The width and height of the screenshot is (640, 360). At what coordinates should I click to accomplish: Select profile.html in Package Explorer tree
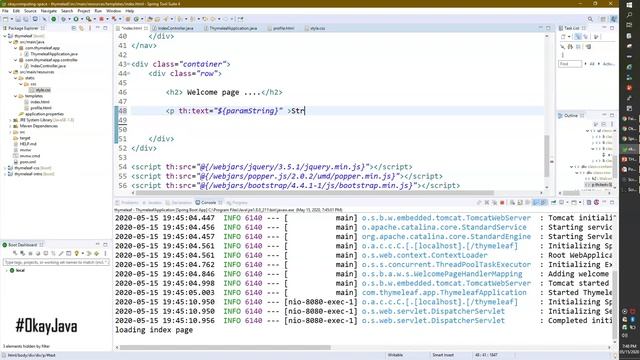41,108
